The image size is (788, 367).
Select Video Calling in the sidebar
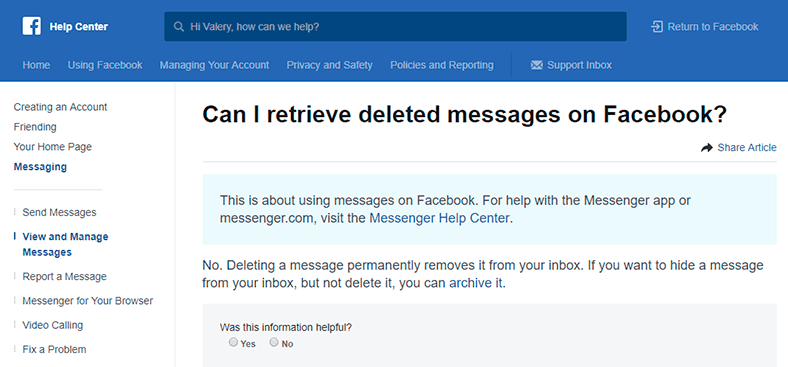[x=53, y=325]
